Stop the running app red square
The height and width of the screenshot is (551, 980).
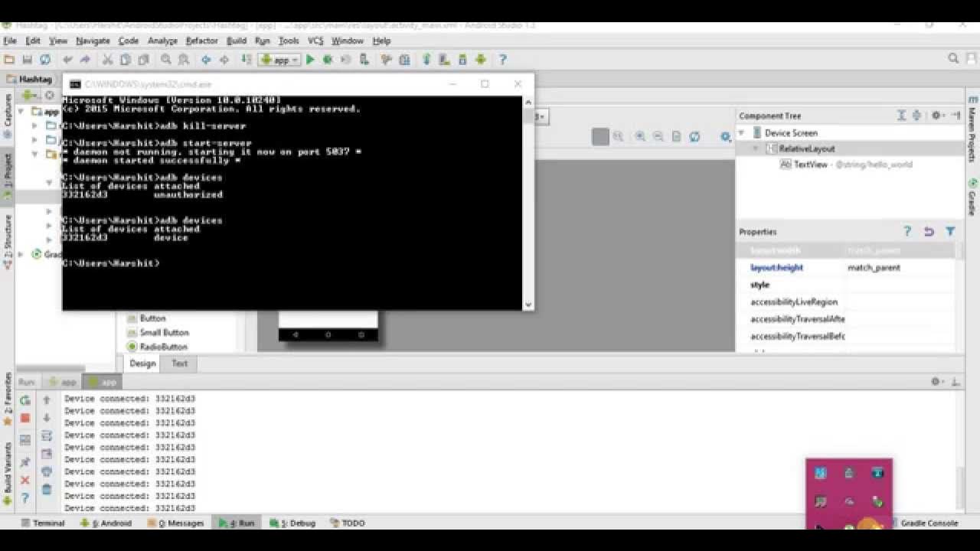(25, 418)
